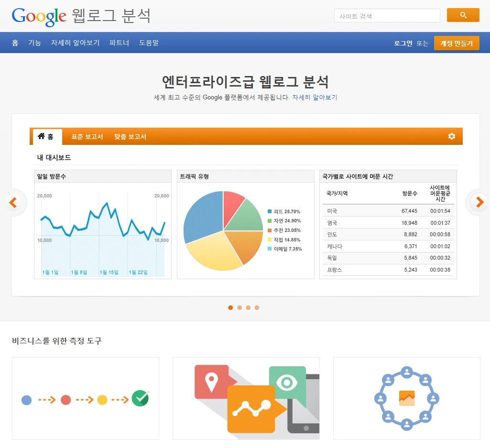This screenshot has height=448, width=490.
Task: Click the Google logo
Action: (x=39, y=16)
